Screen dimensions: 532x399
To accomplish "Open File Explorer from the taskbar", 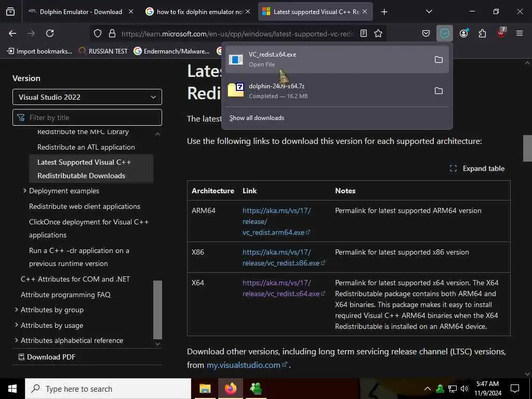I will (205, 389).
